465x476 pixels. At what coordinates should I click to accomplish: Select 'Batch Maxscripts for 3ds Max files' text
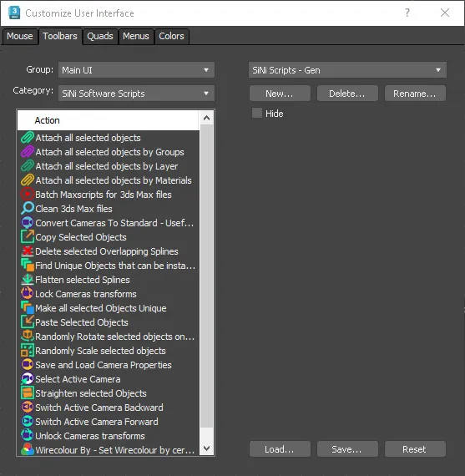point(104,195)
